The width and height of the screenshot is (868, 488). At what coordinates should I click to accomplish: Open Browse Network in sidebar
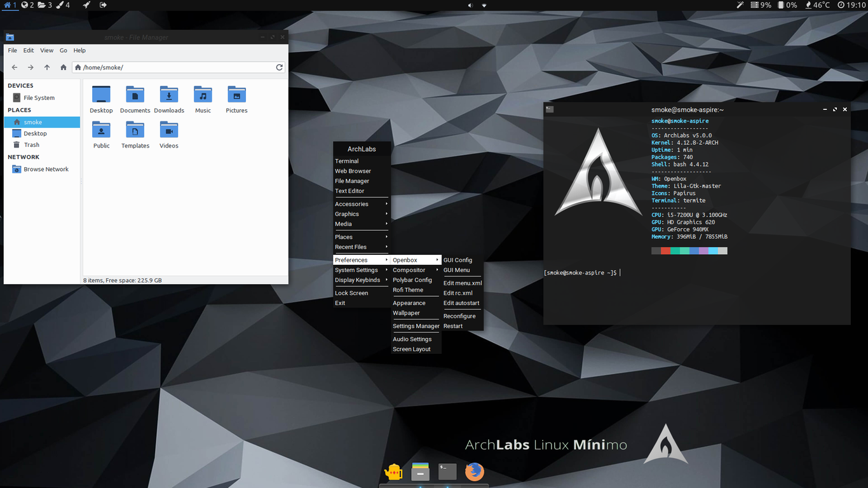[42, 169]
